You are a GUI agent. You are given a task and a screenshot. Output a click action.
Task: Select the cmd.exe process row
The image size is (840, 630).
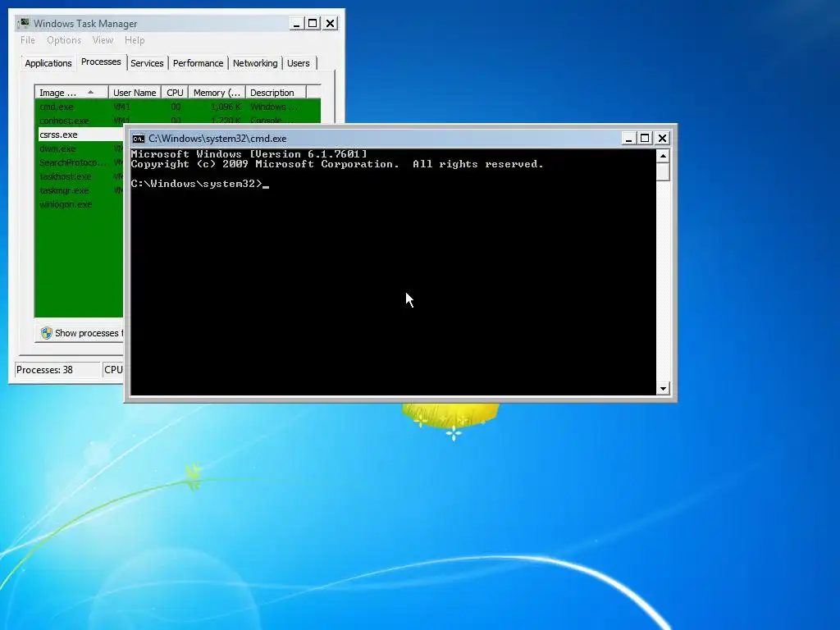point(177,107)
